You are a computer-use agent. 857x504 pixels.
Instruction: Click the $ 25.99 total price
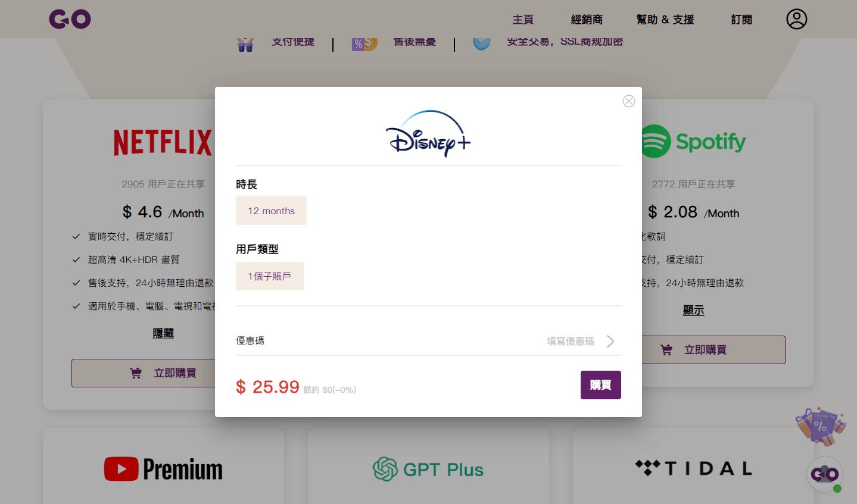tap(267, 387)
